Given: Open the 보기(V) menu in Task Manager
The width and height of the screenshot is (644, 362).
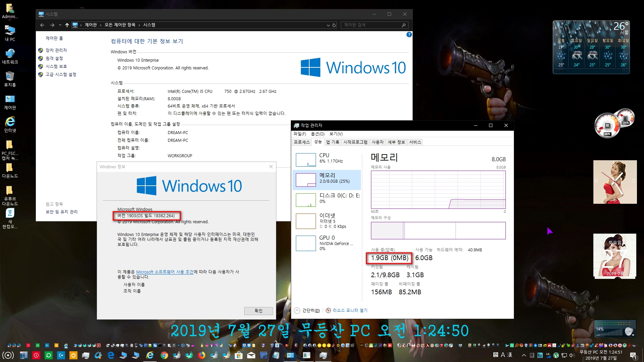Looking at the screenshot, I should 336,134.
